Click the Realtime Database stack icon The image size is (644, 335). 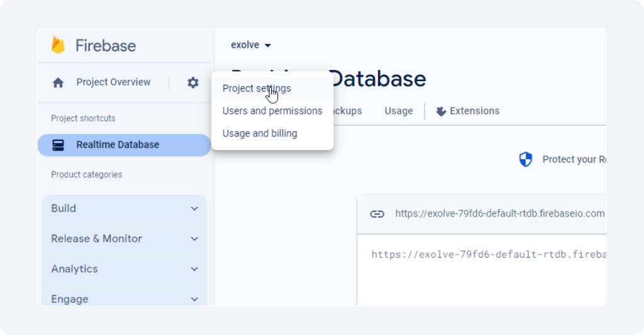58,145
